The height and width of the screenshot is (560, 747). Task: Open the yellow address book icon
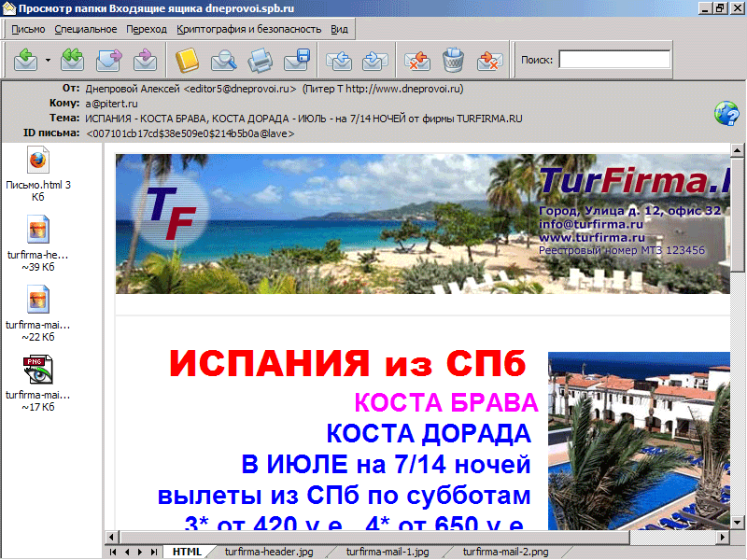click(x=188, y=61)
